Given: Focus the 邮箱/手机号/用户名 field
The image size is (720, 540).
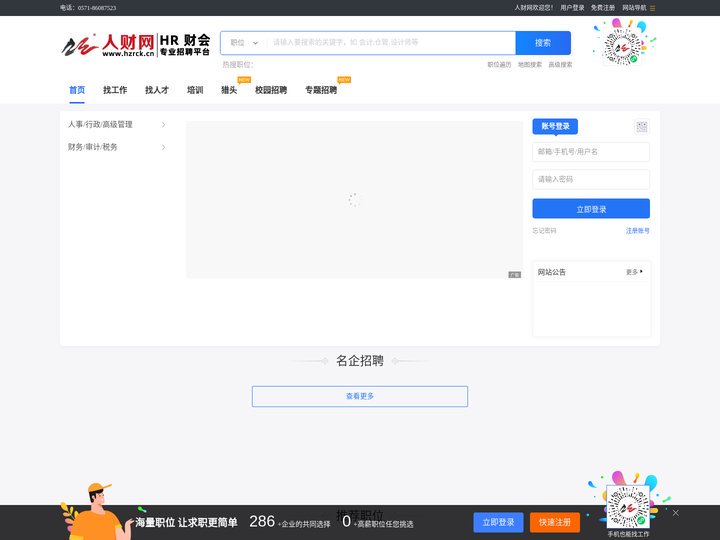Looking at the screenshot, I should 591,152.
